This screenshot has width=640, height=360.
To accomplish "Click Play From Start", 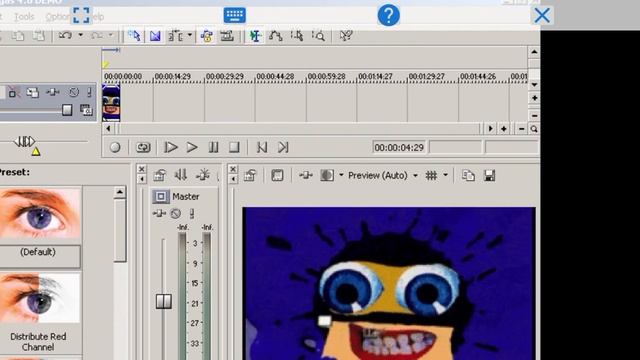I will pyautogui.click(x=171, y=147).
